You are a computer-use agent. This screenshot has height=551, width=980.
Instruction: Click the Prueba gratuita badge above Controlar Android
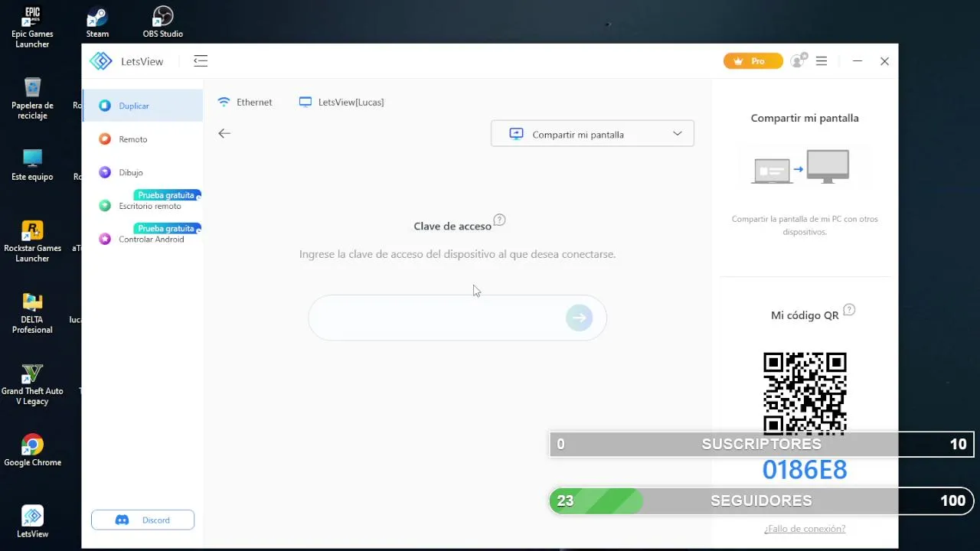click(x=167, y=228)
